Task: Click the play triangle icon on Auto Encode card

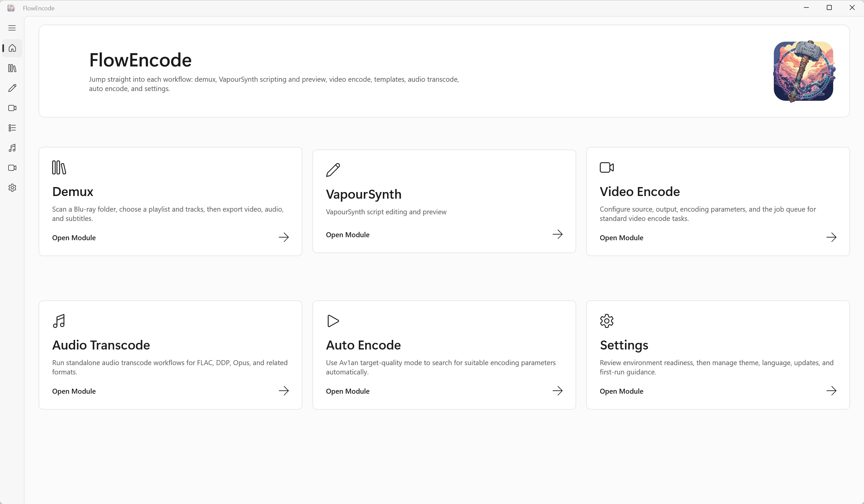Action: point(333,321)
